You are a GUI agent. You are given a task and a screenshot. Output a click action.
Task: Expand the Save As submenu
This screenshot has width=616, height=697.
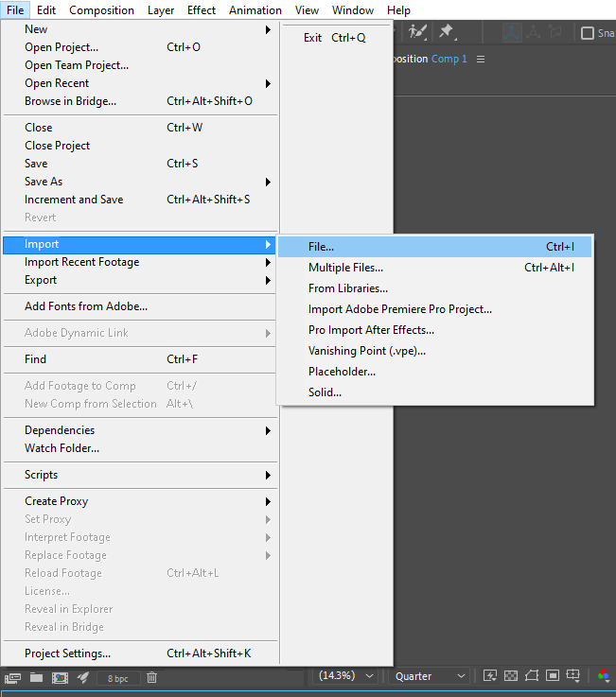click(140, 182)
